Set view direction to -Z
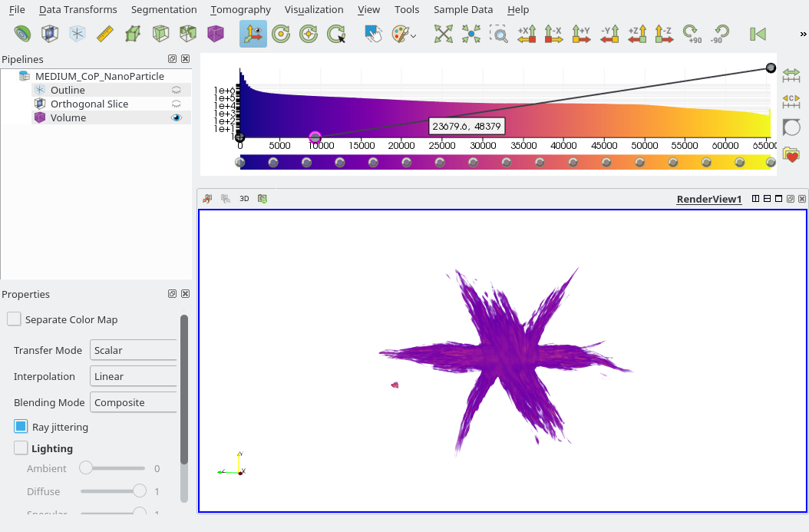 [665, 34]
